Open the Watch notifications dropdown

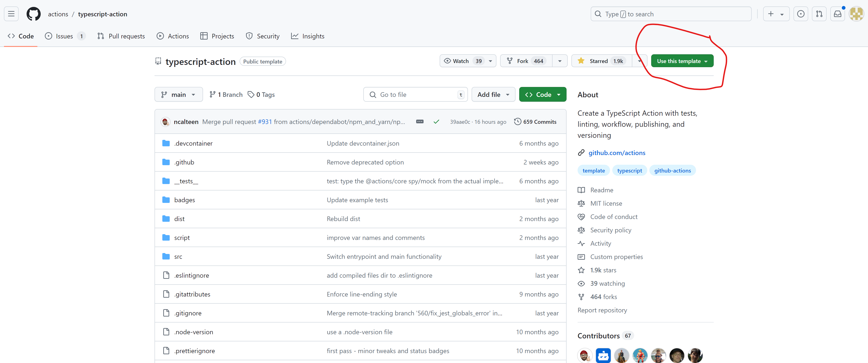point(468,61)
